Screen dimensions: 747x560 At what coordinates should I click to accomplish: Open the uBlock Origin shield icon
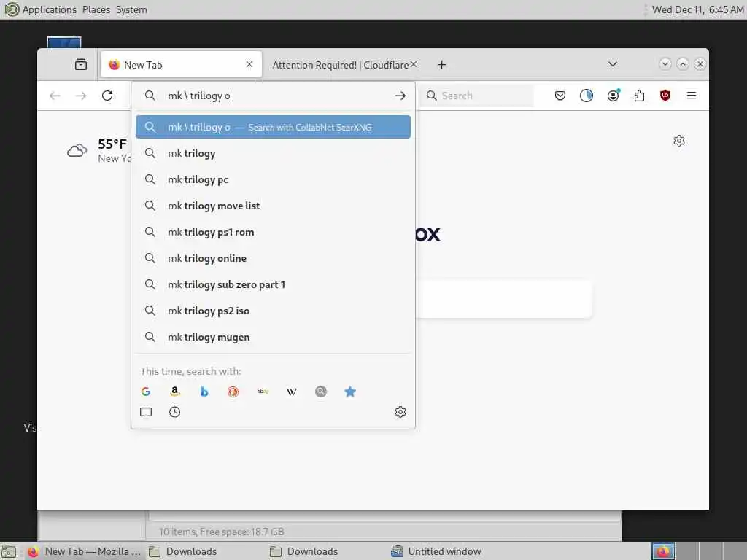pos(665,96)
